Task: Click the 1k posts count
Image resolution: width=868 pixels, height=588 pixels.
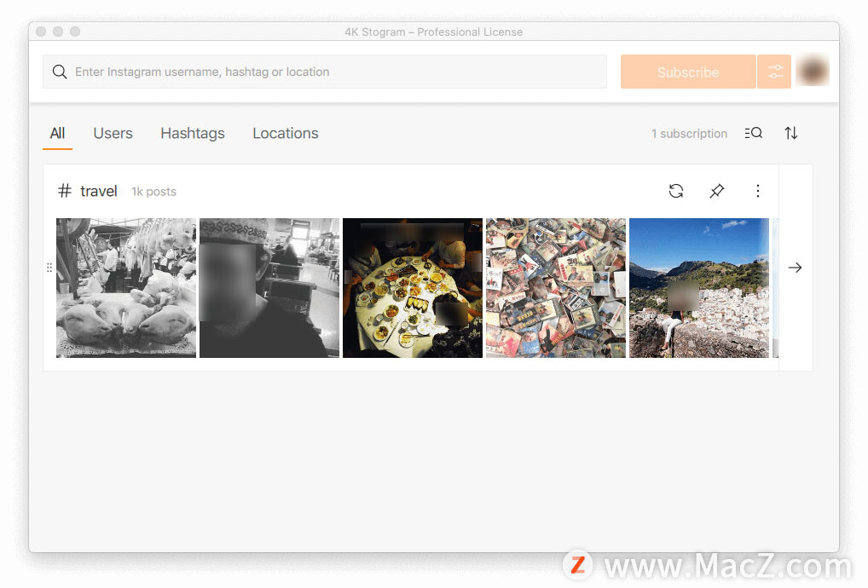Action: [153, 192]
